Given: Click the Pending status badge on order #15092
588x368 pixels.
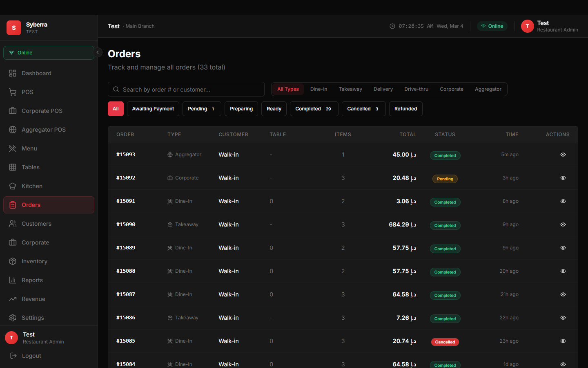Looking at the screenshot, I should [x=445, y=179].
